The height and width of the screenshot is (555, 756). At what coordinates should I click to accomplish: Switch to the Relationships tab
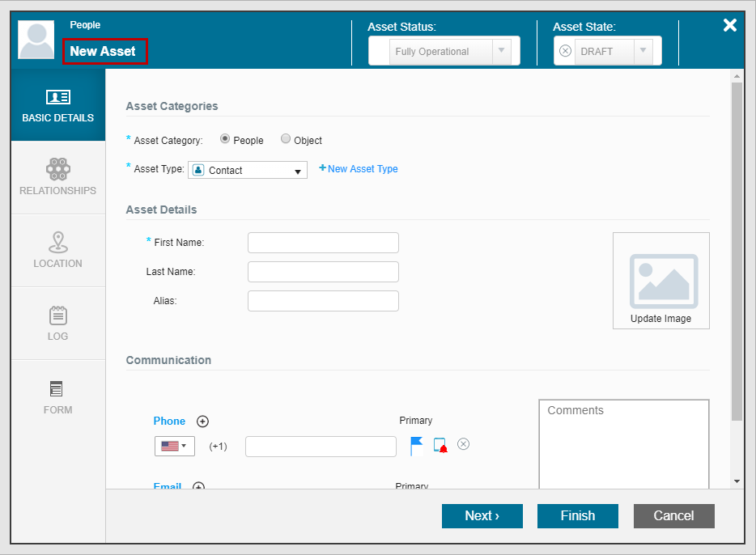pos(57,177)
